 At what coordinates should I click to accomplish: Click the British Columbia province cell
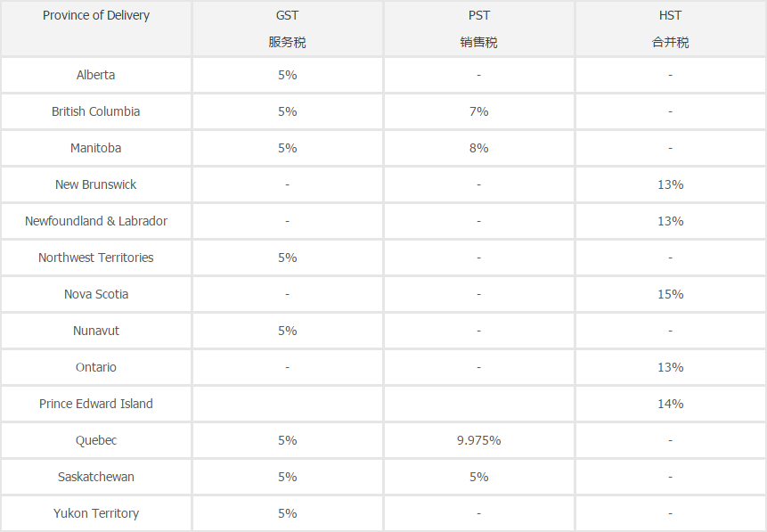click(96, 111)
